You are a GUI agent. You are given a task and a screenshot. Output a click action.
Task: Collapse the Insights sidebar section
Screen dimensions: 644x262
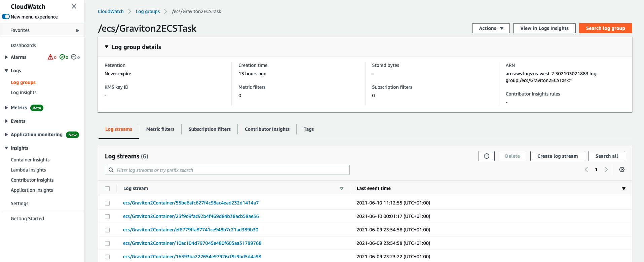(6, 148)
